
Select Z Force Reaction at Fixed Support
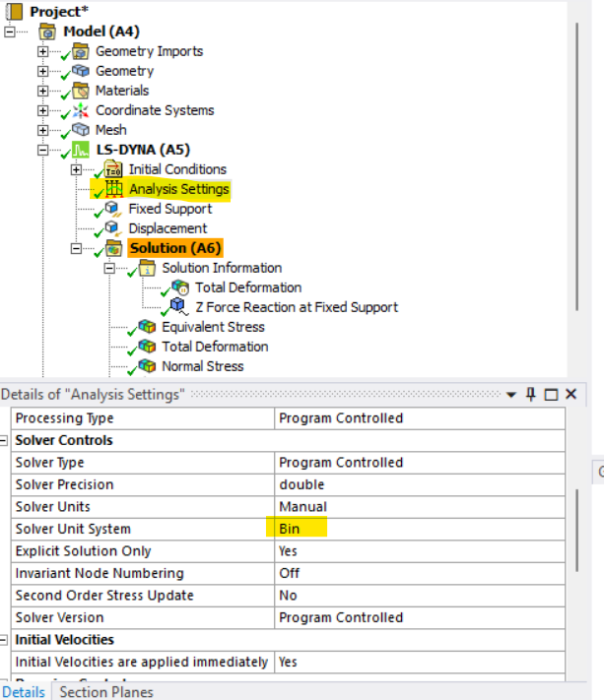(296, 307)
